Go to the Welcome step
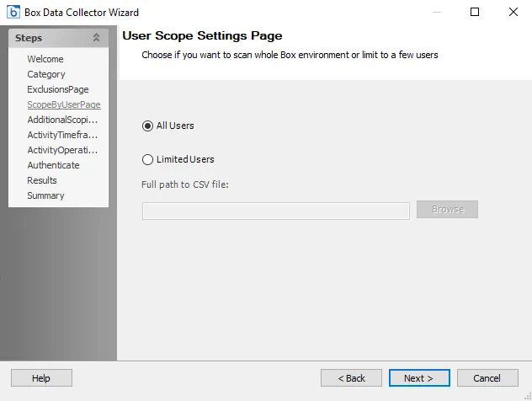 (45, 59)
